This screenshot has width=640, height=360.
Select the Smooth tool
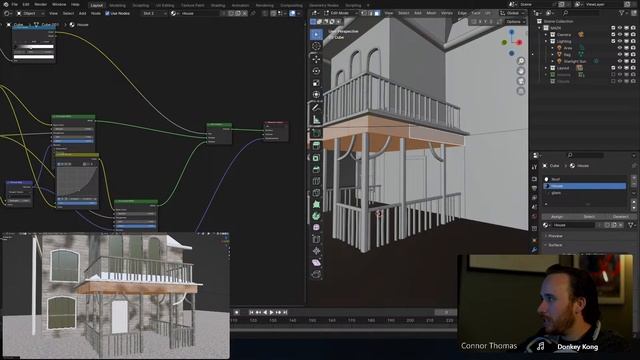316,227
